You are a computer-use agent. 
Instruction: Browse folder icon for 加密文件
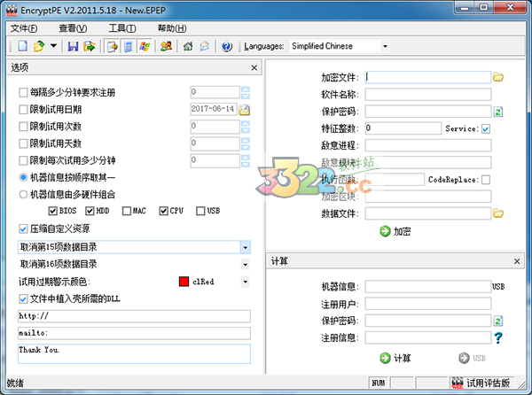(x=498, y=77)
